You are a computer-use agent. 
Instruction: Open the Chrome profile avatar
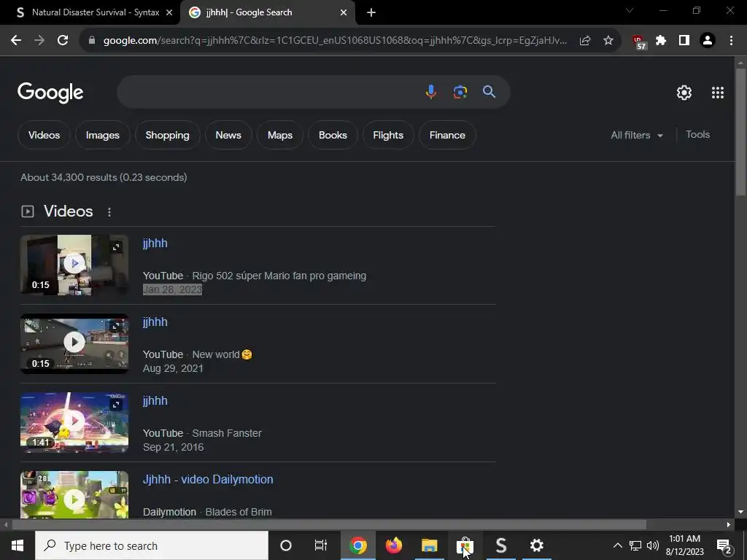point(708,41)
